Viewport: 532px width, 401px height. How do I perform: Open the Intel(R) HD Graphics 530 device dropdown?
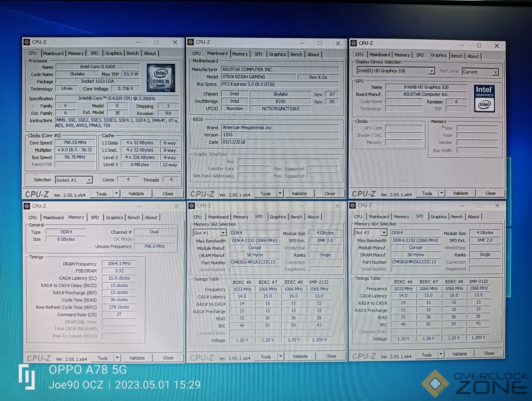pyautogui.click(x=432, y=71)
